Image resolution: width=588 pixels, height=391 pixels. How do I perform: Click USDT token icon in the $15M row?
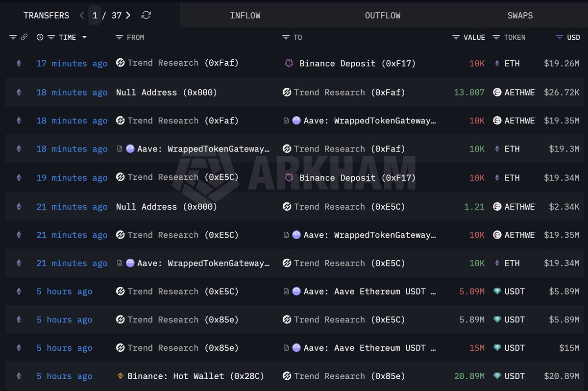(497, 348)
